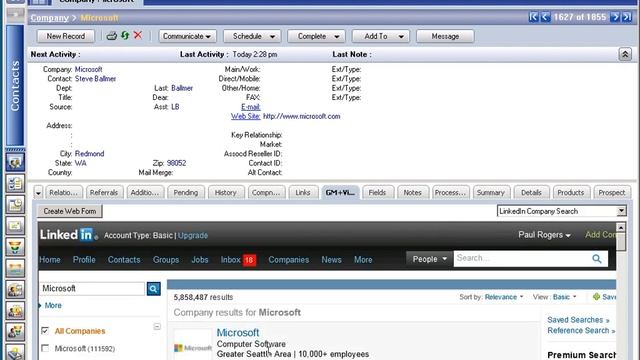Collapse the contact header panel
The width and height of the screenshot is (640, 360).
625,54
